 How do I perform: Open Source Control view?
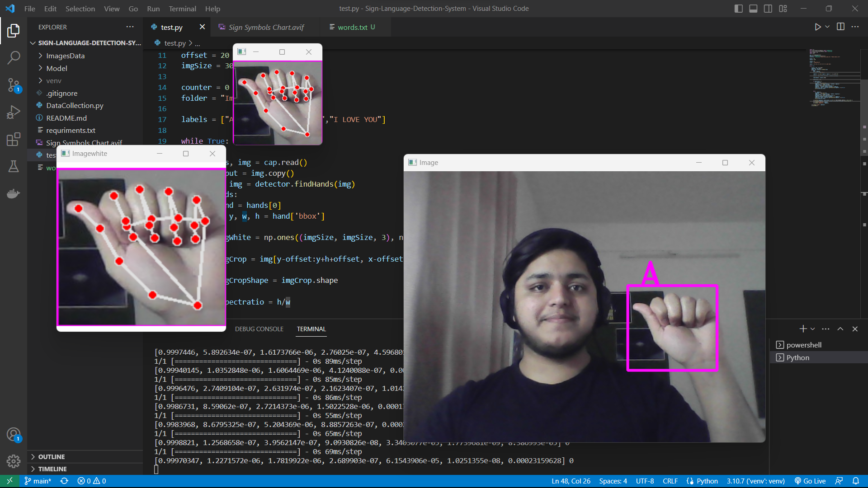(x=14, y=84)
